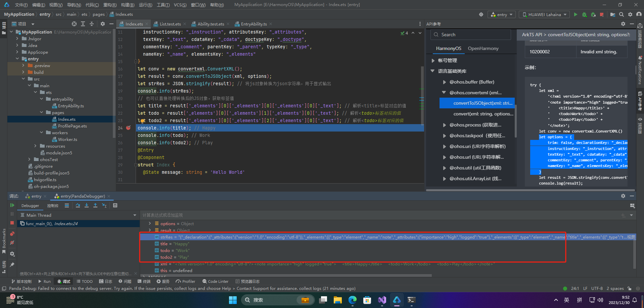Pin tab icon in debugger left sidebar

tap(12, 265)
